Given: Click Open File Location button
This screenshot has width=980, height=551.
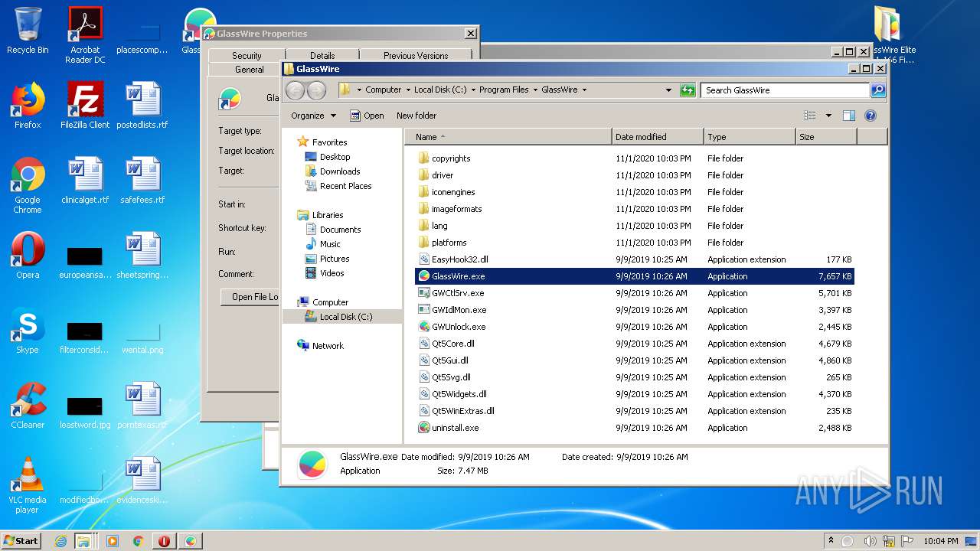Looking at the screenshot, I should coord(250,297).
